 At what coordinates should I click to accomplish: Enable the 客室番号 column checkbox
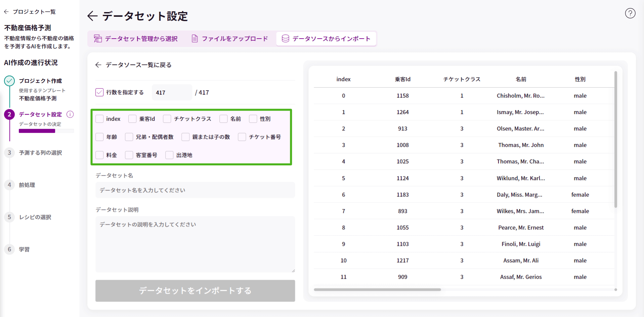pos(129,155)
